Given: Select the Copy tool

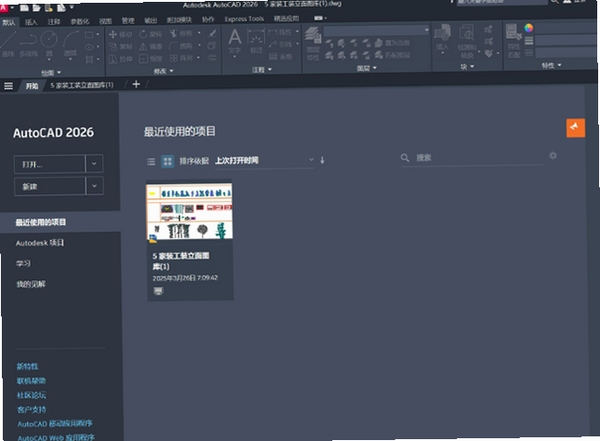Looking at the screenshot, I should 121,47.
